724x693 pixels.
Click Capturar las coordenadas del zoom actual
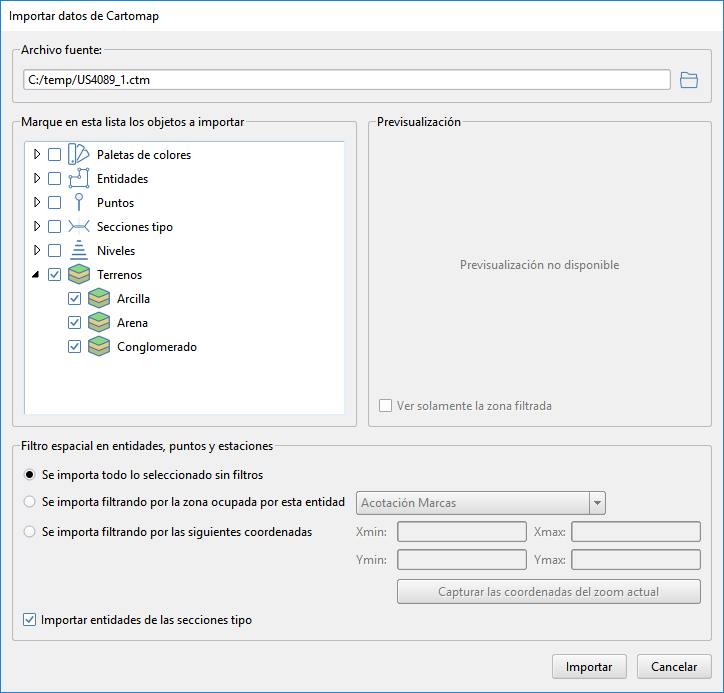tap(549, 592)
